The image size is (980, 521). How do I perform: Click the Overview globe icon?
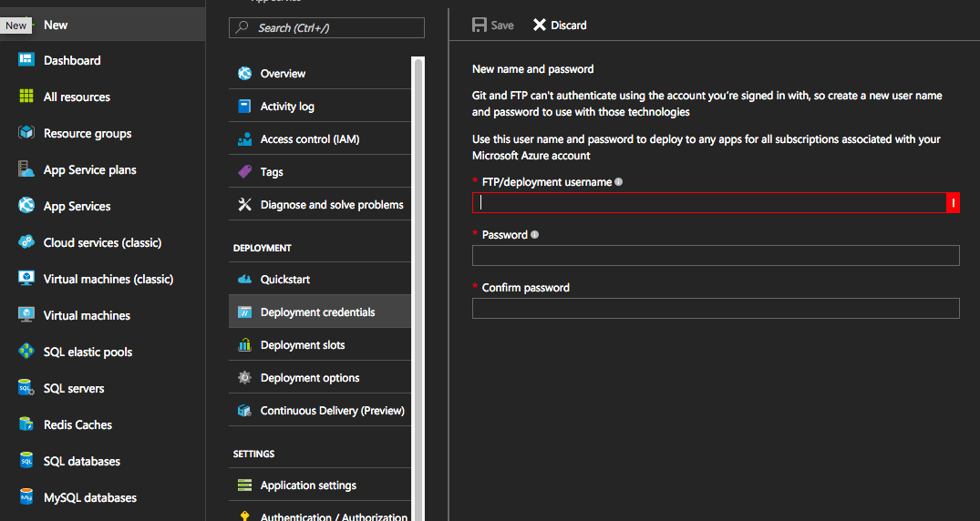245,73
